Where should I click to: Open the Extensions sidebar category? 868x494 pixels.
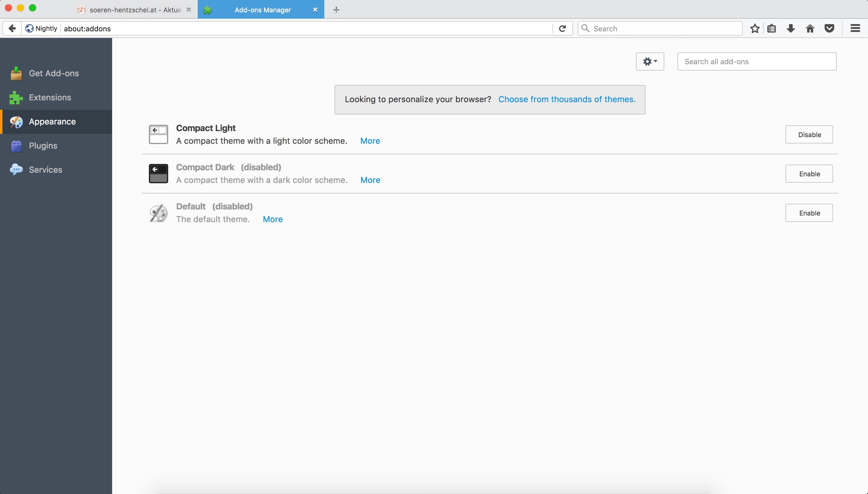(x=50, y=98)
